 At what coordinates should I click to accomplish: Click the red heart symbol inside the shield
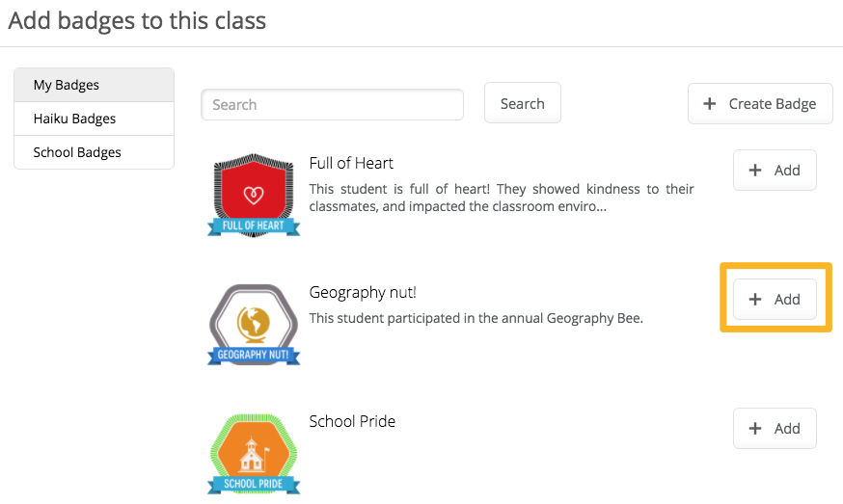tap(254, 195)
